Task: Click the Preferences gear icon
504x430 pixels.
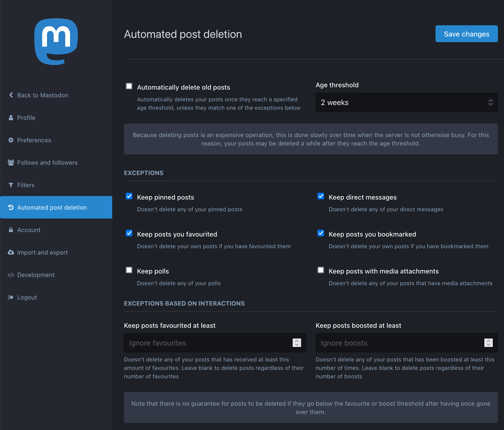Action: click(11, 140)
